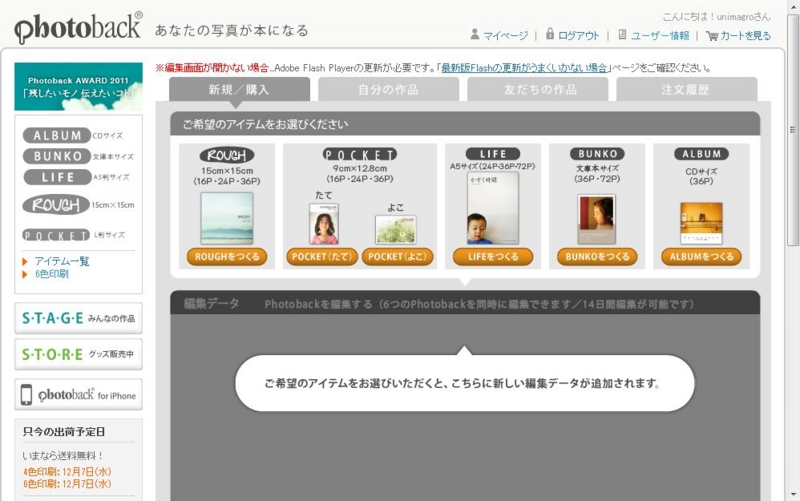Click POCKET よこ sample thumbnail

(396, 230)
